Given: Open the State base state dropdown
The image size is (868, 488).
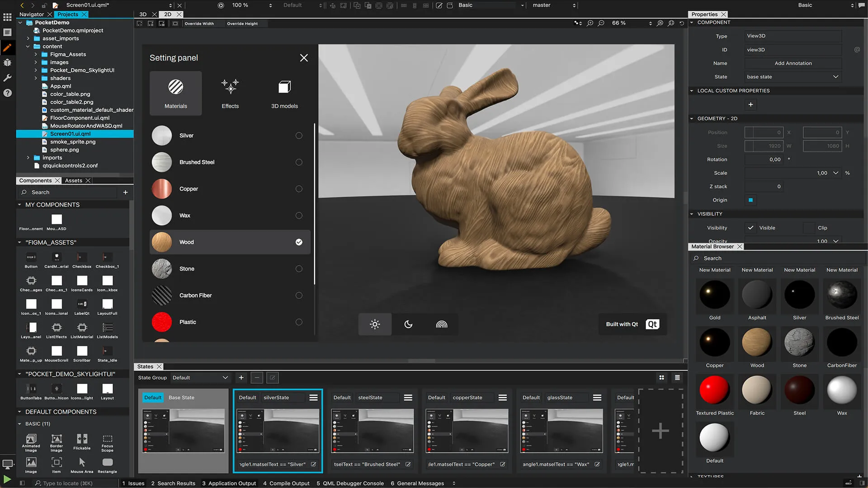Looking at the screenshot, I should pos(793,77).
